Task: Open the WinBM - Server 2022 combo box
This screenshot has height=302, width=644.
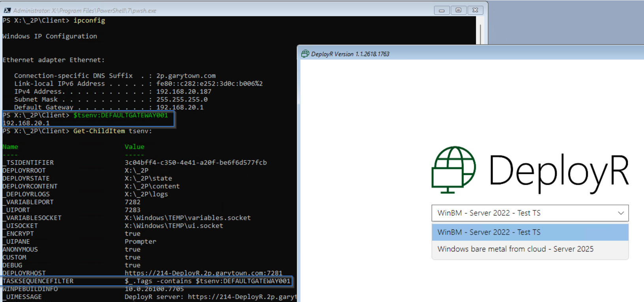Action: point(530,213)
